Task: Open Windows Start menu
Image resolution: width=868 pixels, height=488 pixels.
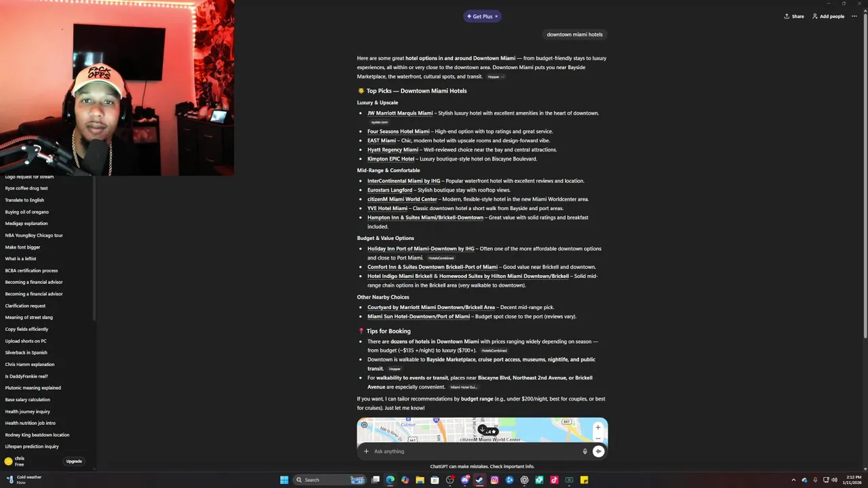Action: 284,480
